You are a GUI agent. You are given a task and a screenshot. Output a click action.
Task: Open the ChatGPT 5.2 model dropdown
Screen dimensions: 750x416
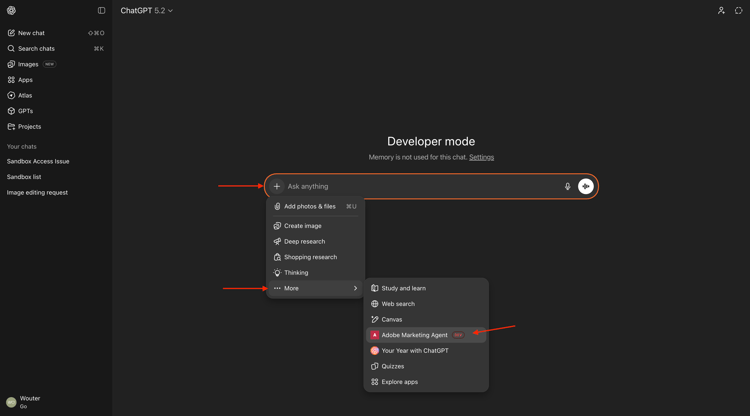[x=147, y=11]
